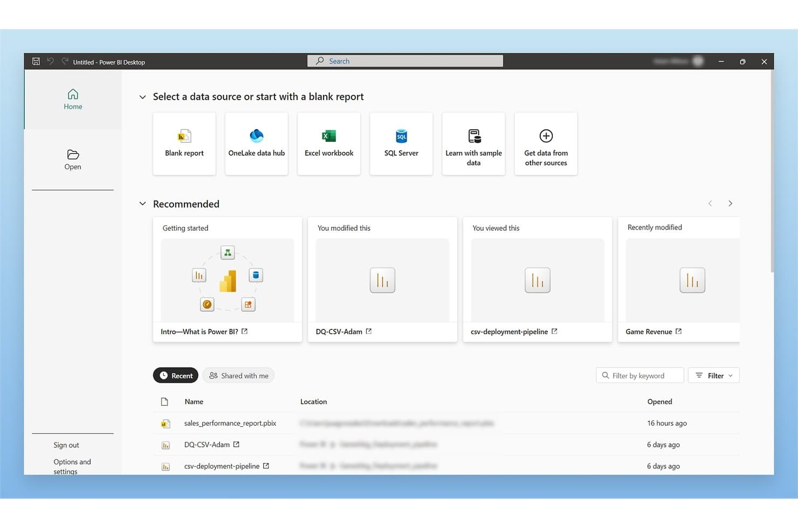Sort by the Opened column header
The image size is (798, 532).
659,402
